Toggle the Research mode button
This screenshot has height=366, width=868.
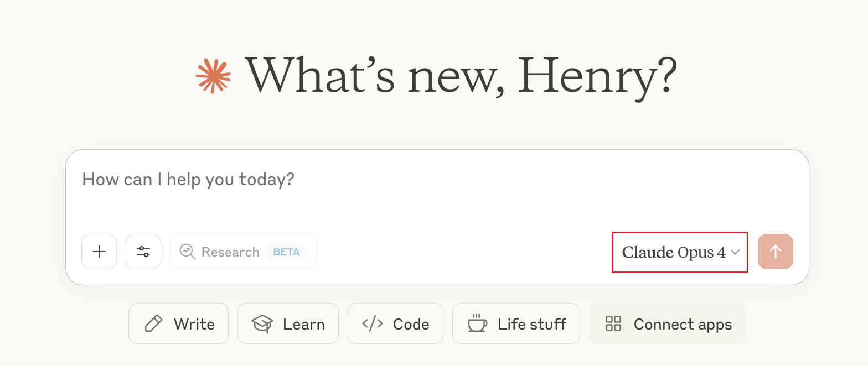[244, 252]
